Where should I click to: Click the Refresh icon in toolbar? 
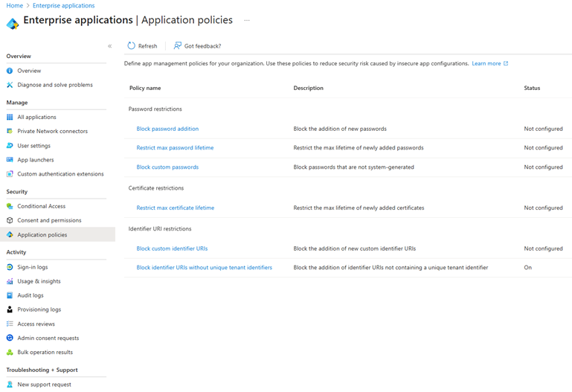click(132, 46)
